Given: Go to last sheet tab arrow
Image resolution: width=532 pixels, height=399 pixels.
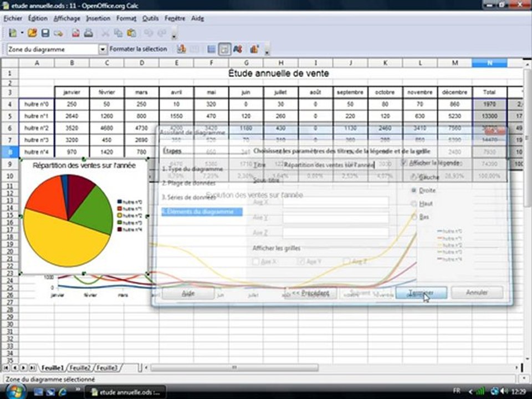Looking at the screenshot, I should (x=33, y=368).
